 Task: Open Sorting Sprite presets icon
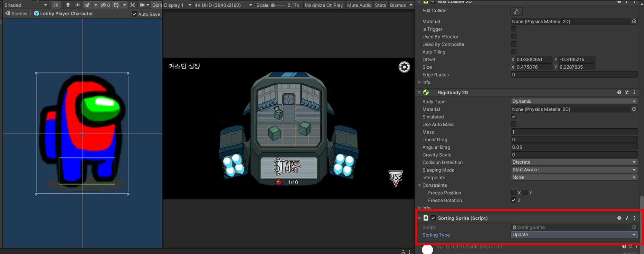point(627,218)
